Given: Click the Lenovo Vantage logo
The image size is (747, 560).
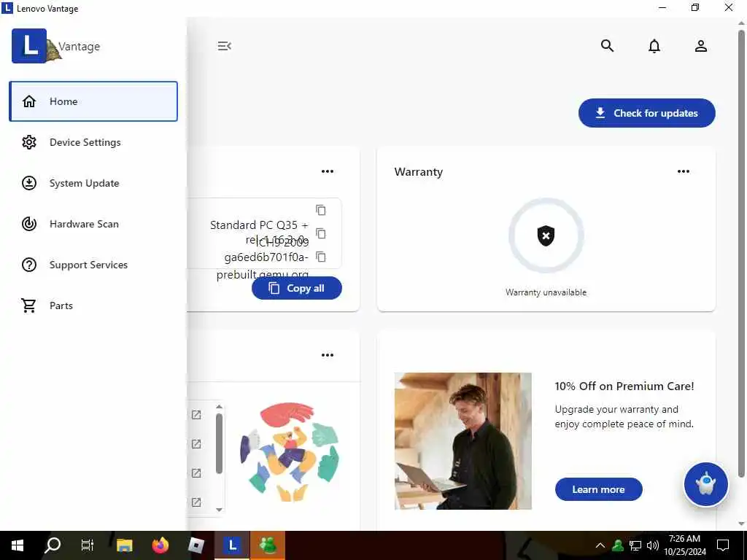Looking at the screenshot, I should click(29, 46).
